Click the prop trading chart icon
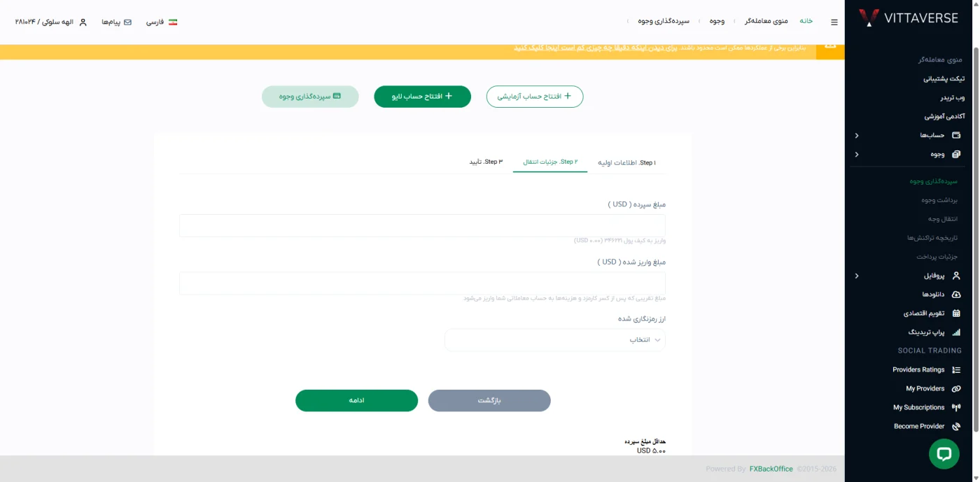The image size is (980, 482). click(x=956, y=332)
